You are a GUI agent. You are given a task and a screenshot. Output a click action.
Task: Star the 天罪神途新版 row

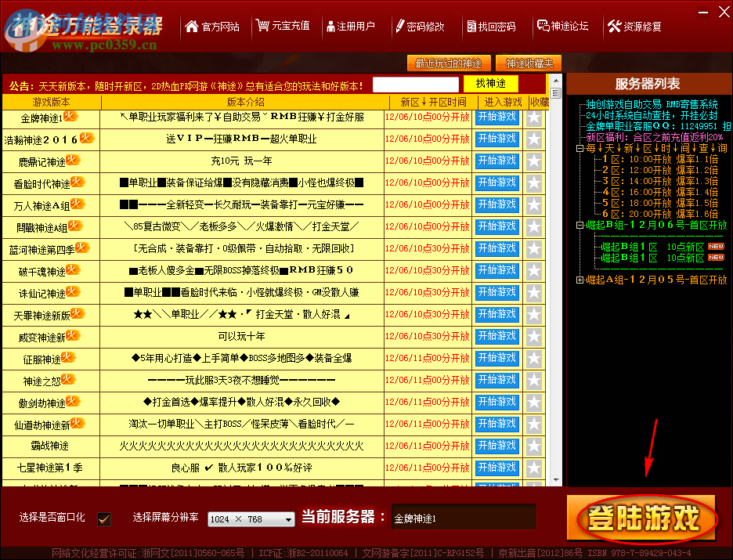[x=534, y=315]
